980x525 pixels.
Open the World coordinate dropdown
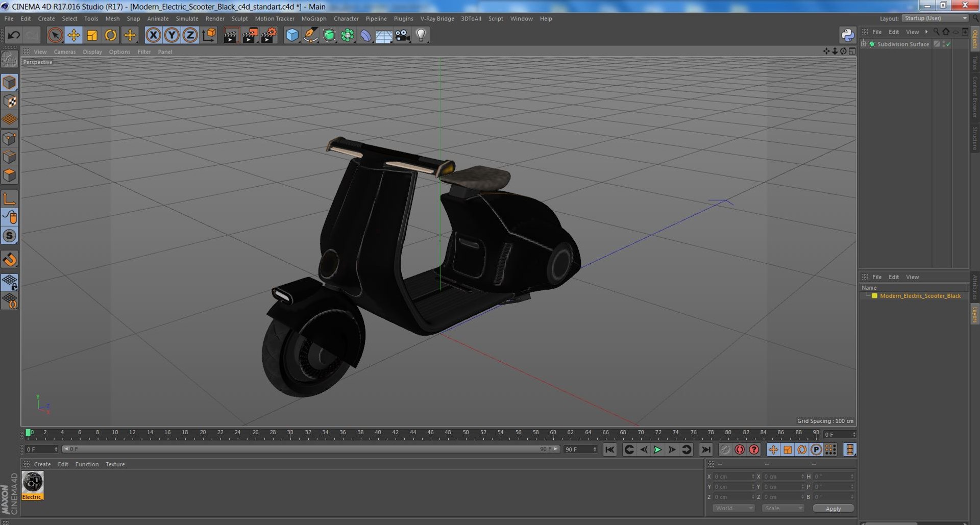[733, 508]
